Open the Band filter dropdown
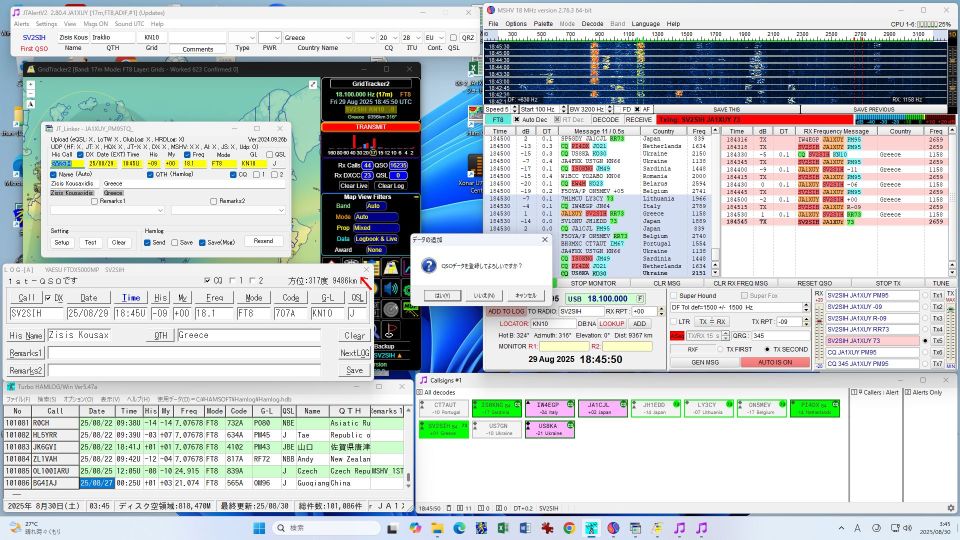 coord(376,206)
